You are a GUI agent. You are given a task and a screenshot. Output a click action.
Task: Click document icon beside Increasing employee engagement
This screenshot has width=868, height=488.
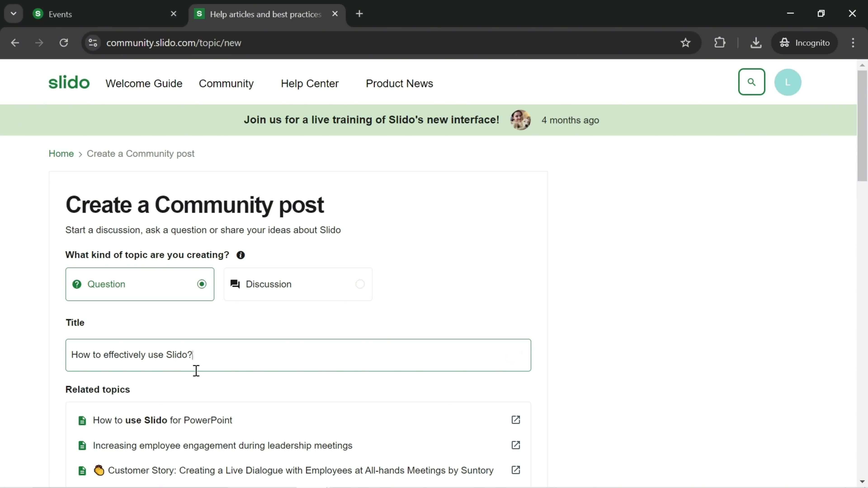82,446
